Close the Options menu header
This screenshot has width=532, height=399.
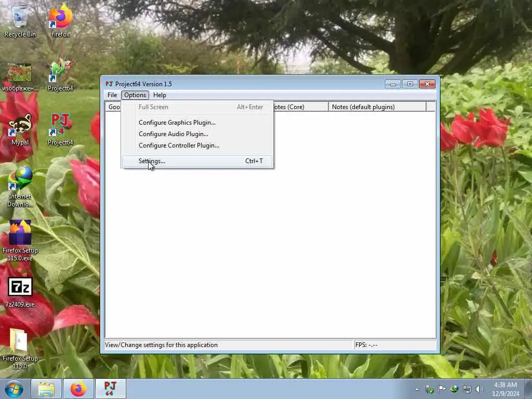coord(135,95)
